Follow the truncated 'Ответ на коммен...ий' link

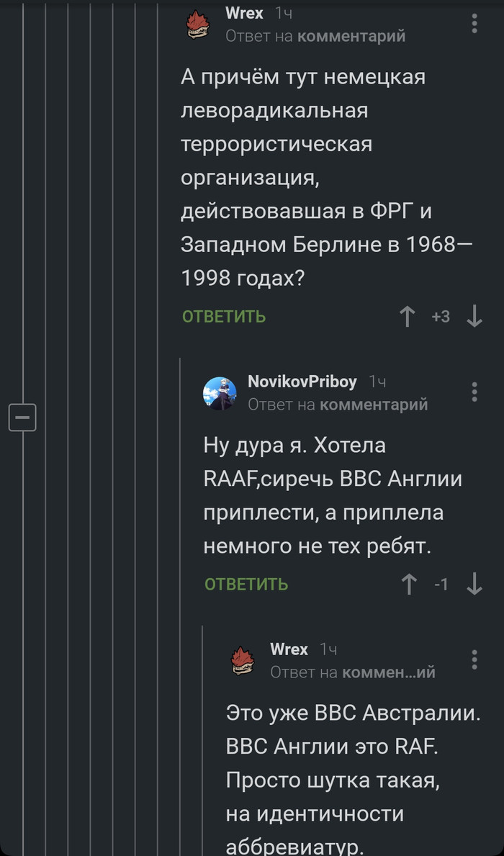pyautogui.click(x=353, y=672)
